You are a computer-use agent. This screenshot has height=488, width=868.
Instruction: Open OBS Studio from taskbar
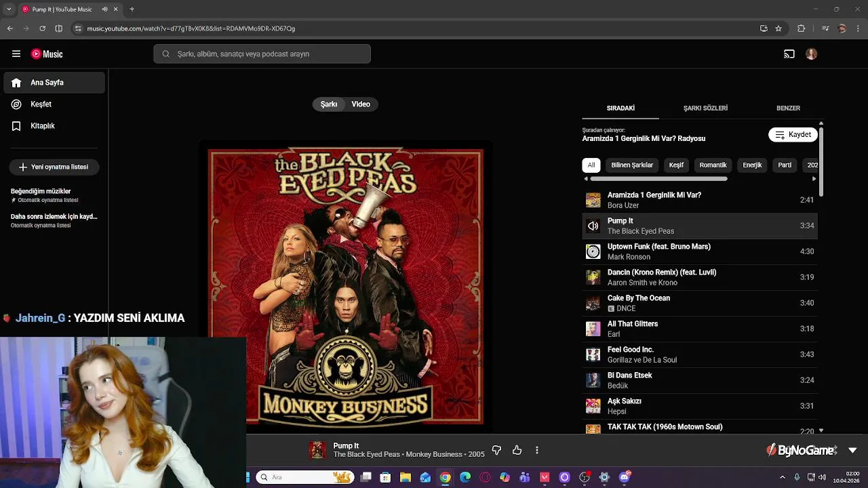pos(584,477)
